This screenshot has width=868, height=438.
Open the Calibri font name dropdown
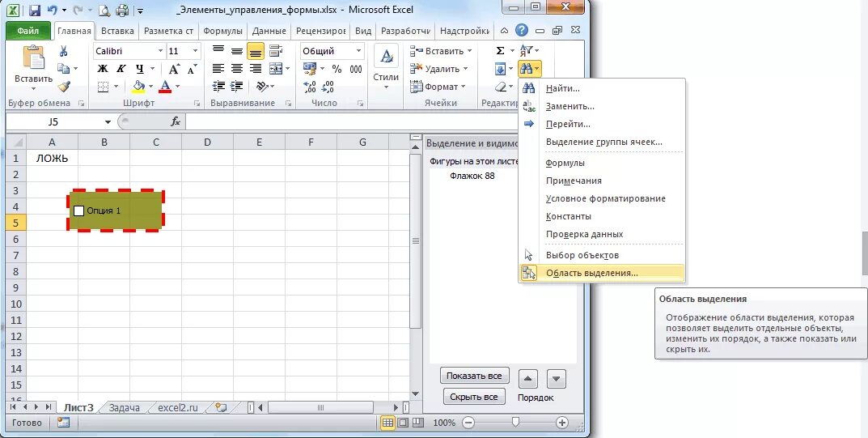tap(160, 51)
